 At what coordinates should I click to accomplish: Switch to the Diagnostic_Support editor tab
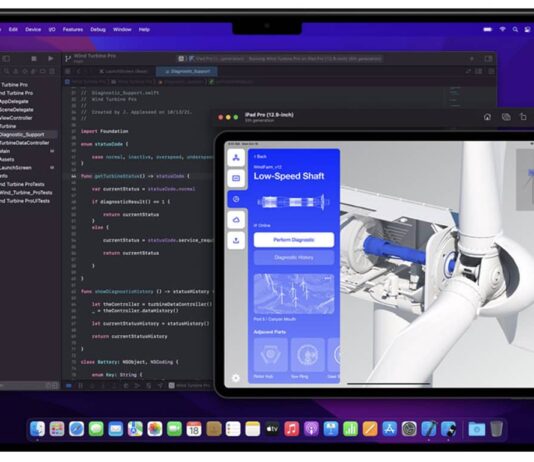click(x=187, y=71)
